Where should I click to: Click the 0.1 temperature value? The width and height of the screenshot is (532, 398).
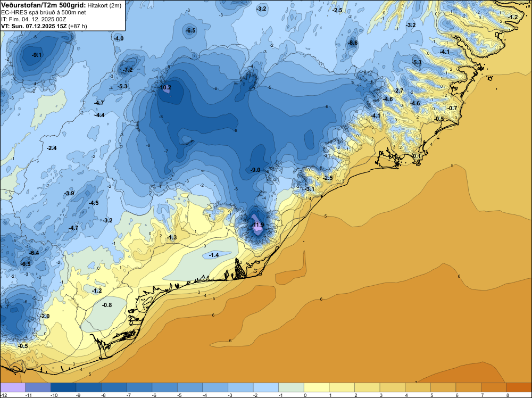[417, 156]
